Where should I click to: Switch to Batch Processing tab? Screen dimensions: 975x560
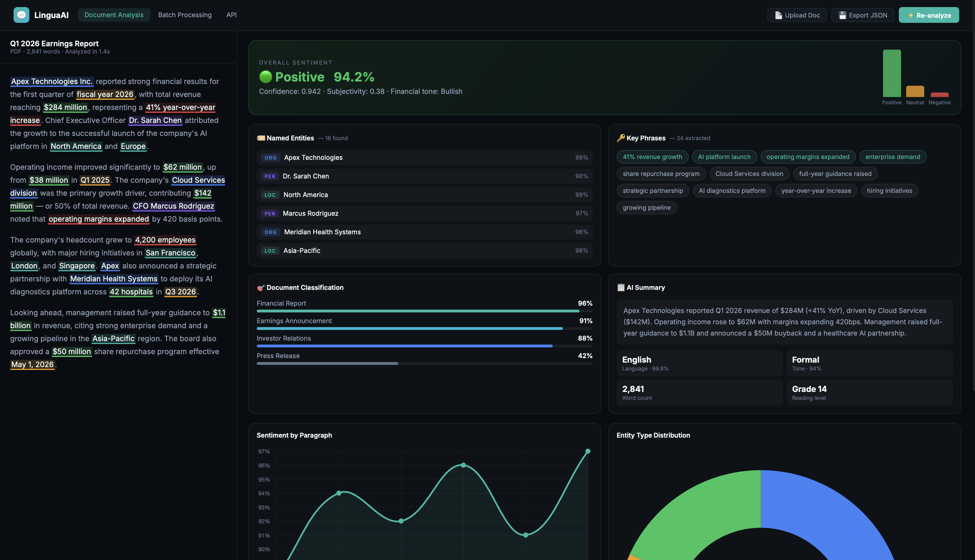coord(185,15)
